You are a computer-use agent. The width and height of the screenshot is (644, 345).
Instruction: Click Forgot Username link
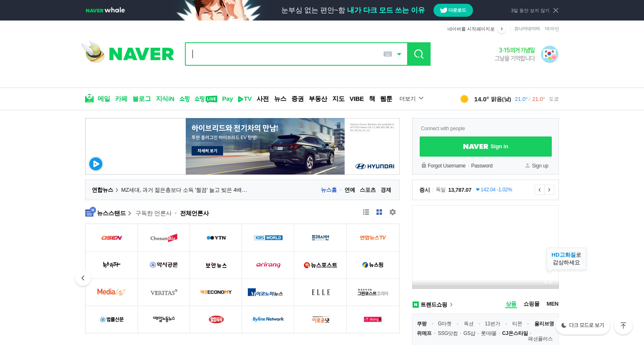(x=447, y=166)
